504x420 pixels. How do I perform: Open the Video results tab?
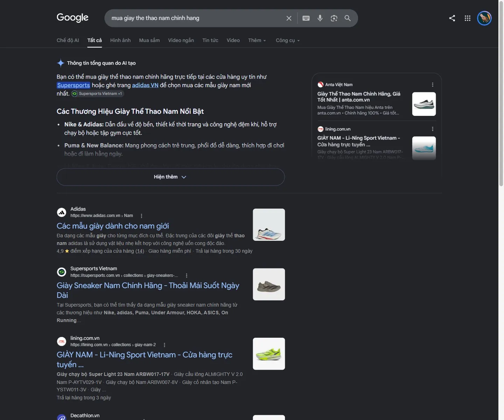coord(233,40)
